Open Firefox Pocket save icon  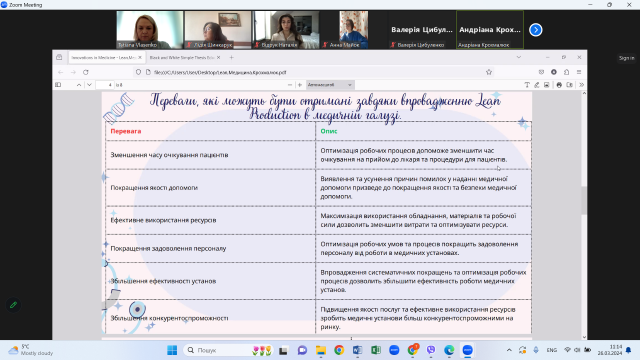(x=541, y=72)
